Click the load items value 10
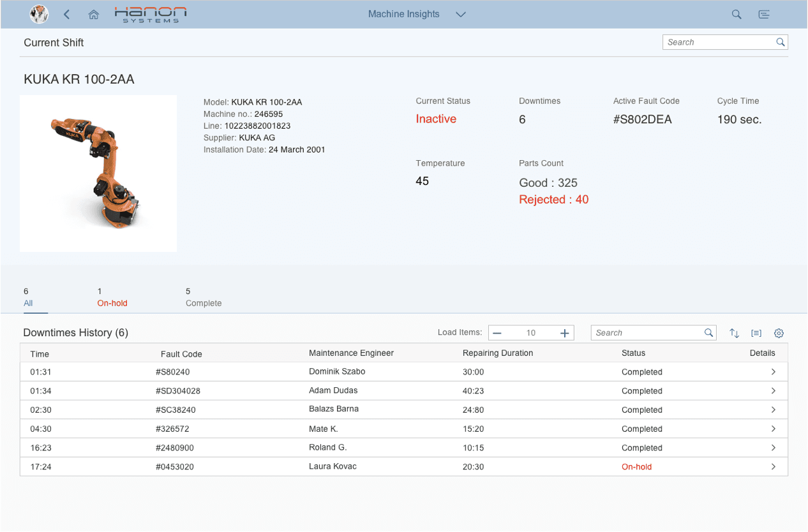Screen dimensions: 808x532 click(531, 333)
